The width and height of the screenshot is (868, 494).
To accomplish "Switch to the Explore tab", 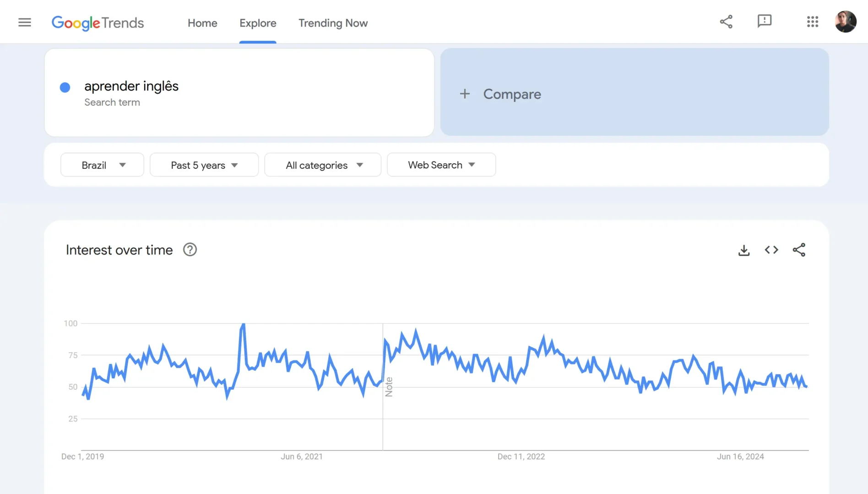I will click(x=258, y=23).
